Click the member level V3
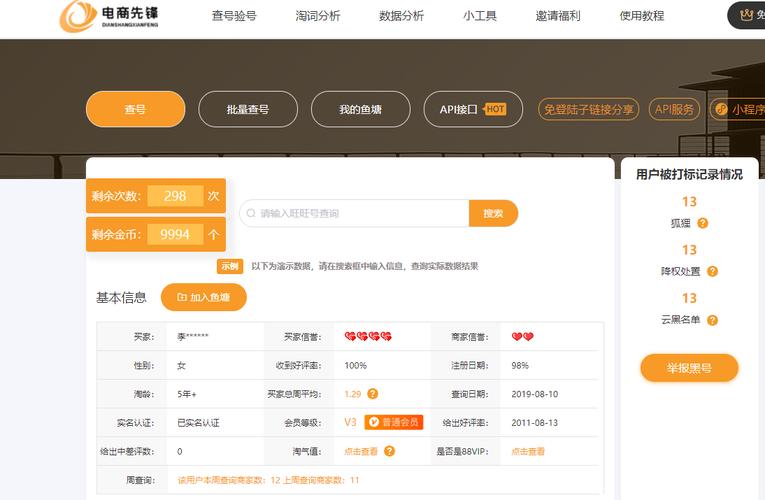Screen dimensions: 765x500 (x=350, y=422)
